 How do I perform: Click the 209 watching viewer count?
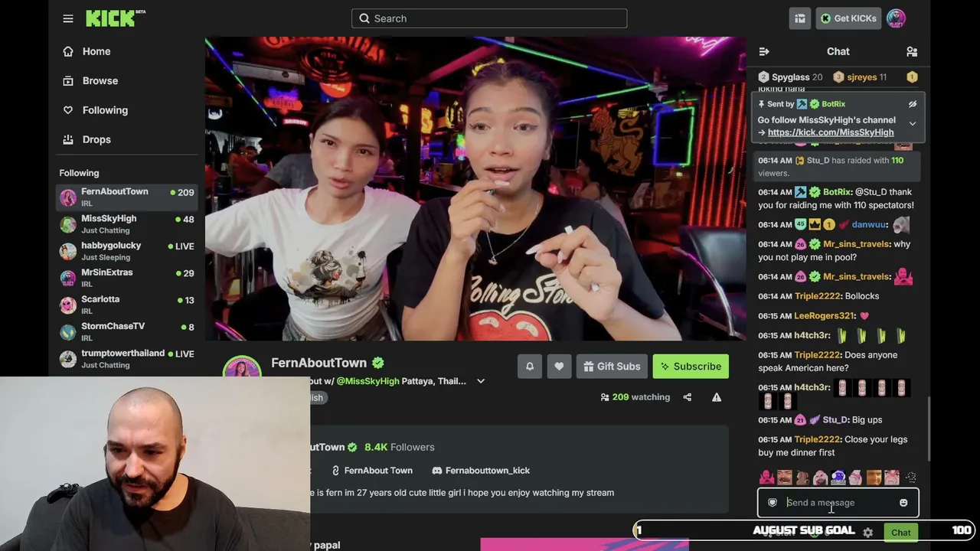(635, 397)
